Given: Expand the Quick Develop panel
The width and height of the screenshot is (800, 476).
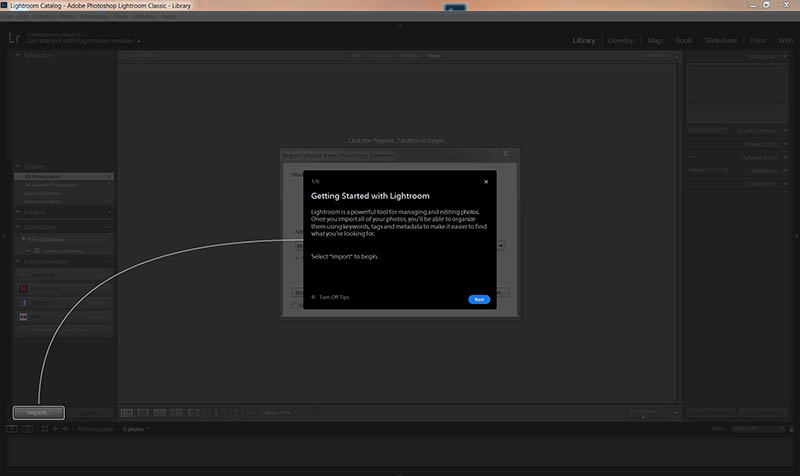Looking at the screenshot, I should [785, 131].
